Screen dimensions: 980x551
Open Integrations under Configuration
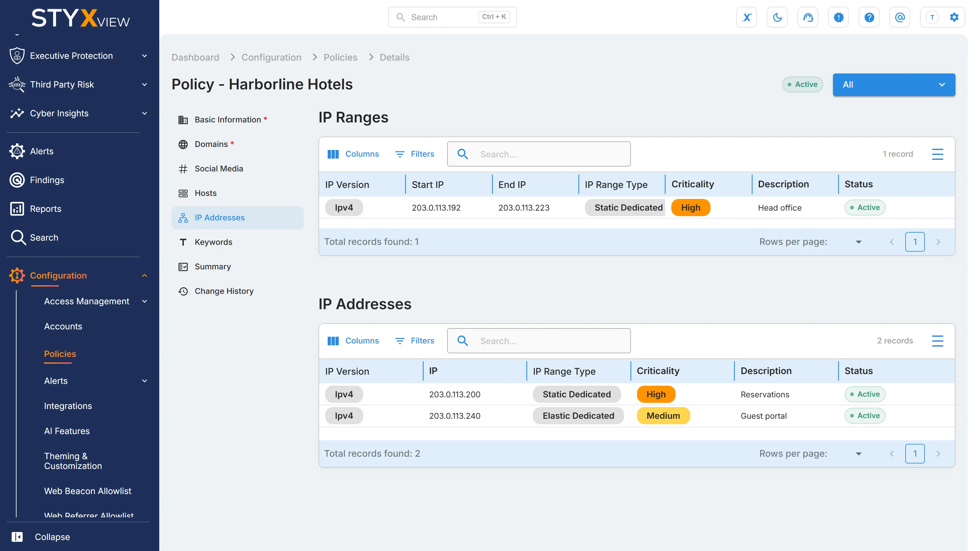tap(68, 406)
